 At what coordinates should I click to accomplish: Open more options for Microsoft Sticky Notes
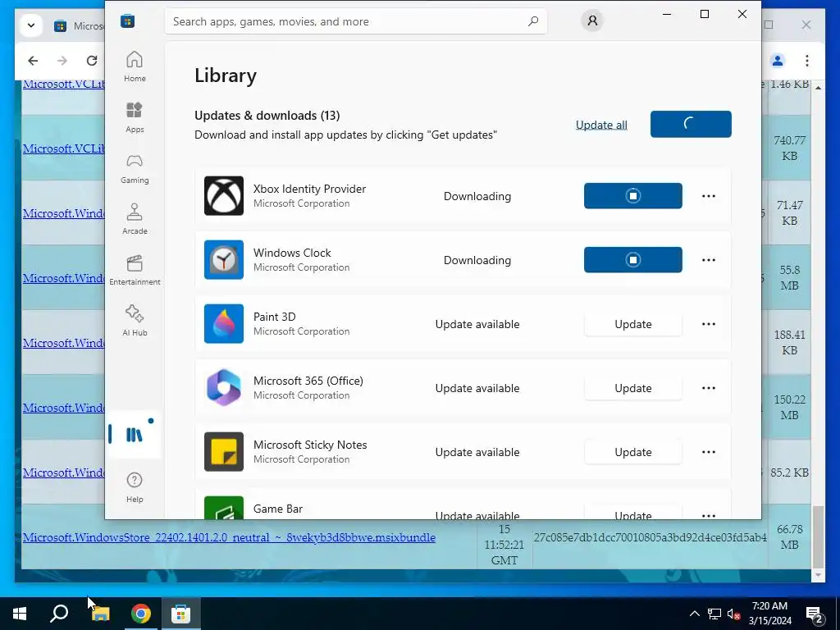pos(708,452)
